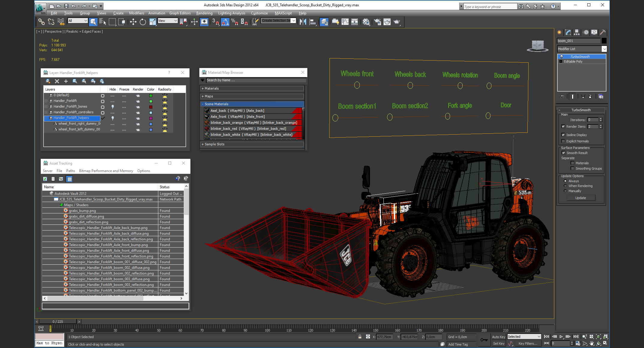This screenshot has height=348, width=644.
Task: Click the Key Filters button
Action: coord(528,344)
